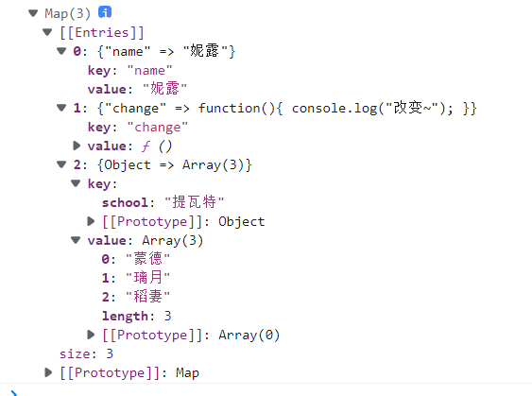Collapse entry 0 name arrow
The height and width of the screenshot is (396, 532).
[61, 51]
